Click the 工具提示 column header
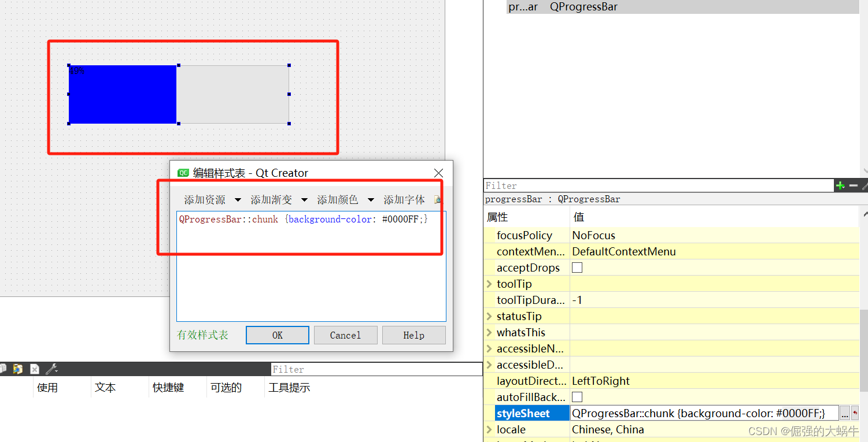Screen dimensions: 868x442 click(x=289, y=388)
